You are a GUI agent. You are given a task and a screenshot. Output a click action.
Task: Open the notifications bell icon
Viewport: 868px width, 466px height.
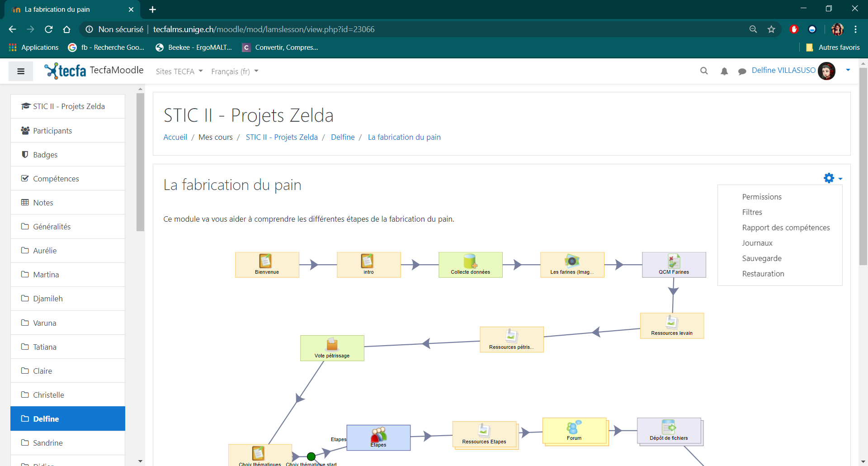point(724,71)
